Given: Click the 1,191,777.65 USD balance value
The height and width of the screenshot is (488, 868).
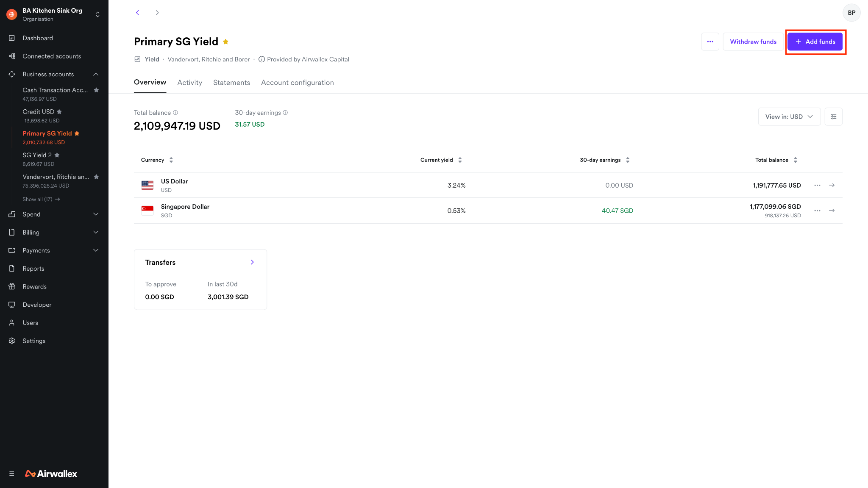Looking at the screenshot, I should [777, 186].
